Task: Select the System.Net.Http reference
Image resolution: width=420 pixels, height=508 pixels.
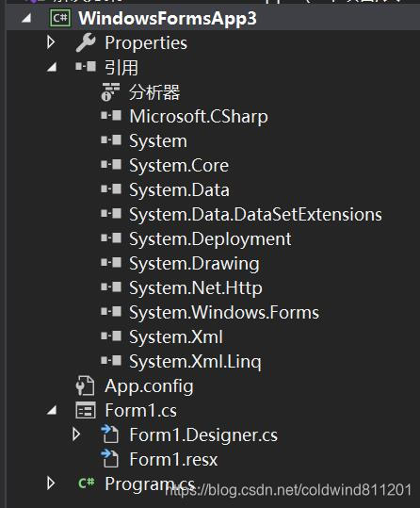Action: tap(196, 288)
